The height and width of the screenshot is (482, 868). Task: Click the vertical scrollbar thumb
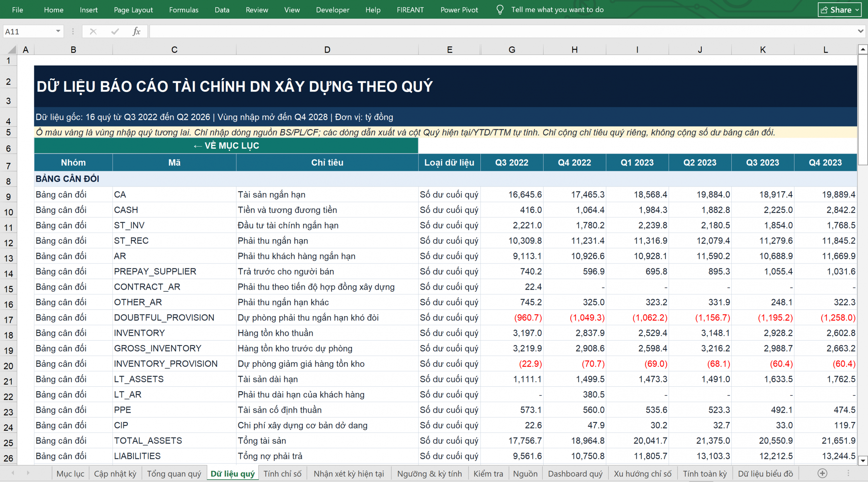(x=863, y=110)
